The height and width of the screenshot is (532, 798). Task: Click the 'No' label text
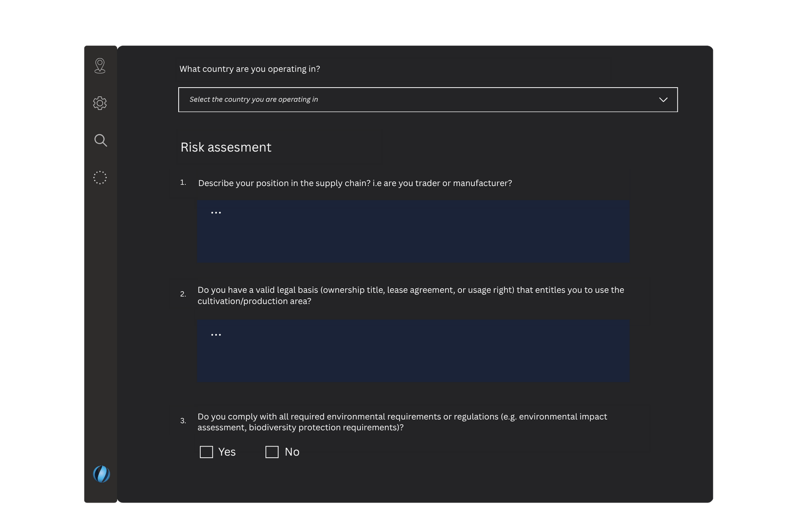292,452
